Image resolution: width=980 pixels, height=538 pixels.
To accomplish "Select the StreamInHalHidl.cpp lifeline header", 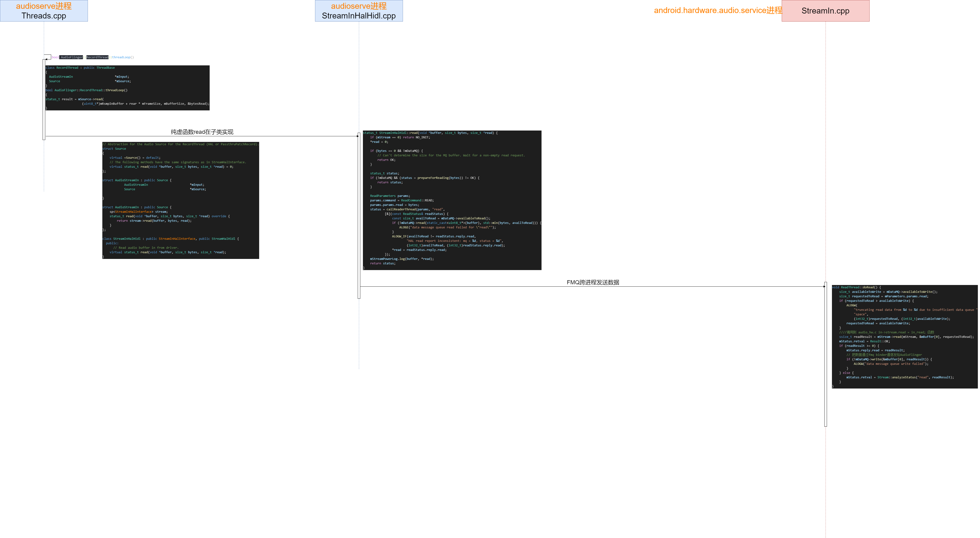I will click(x=358, y=11).
